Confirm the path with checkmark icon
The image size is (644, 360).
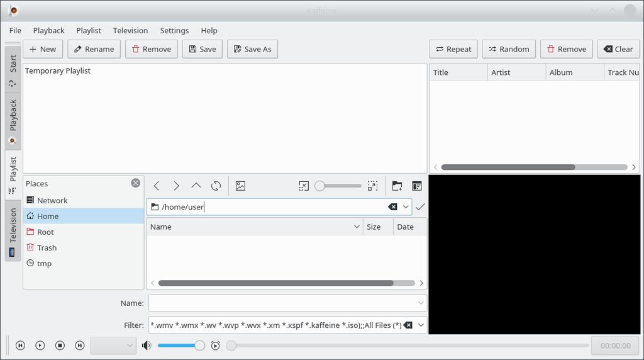click(x=419, y=206)
